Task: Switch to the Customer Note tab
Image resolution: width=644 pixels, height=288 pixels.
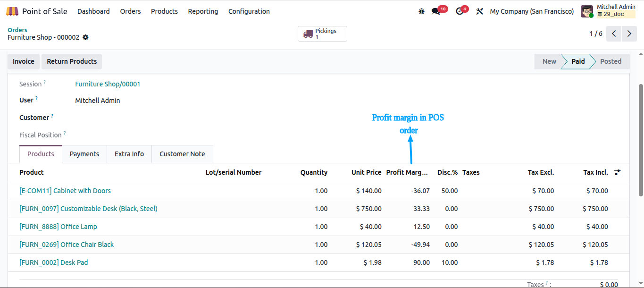Action: (x=182, y=154)
